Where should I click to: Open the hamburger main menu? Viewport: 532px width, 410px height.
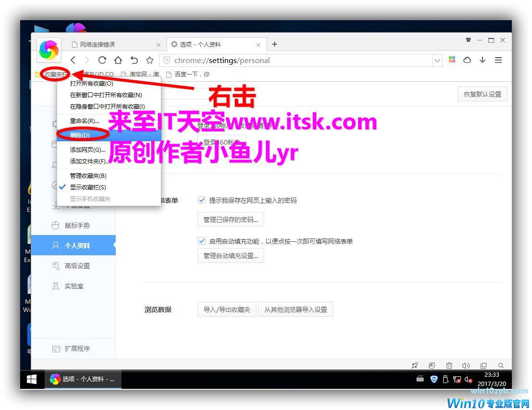(x=498, y=60)
